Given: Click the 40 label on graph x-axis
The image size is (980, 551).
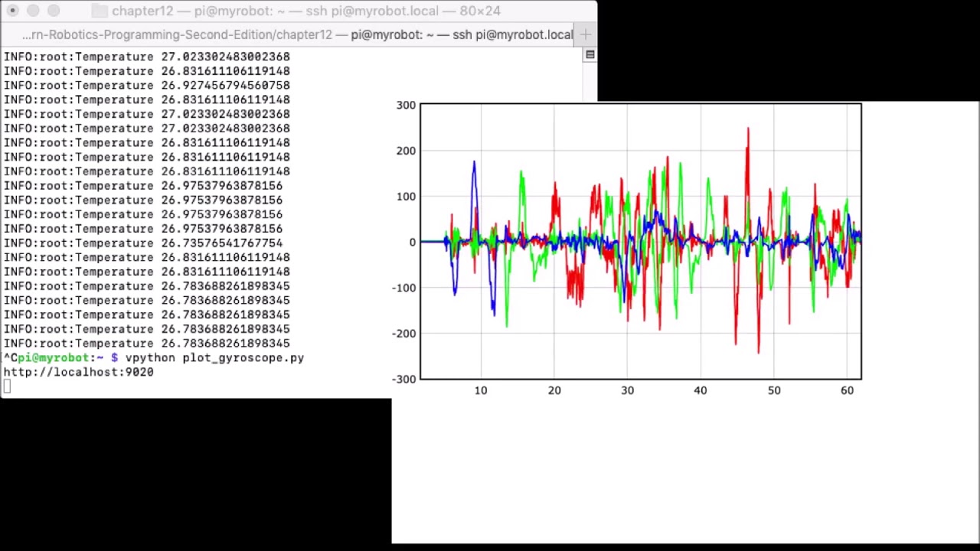Looking at the screenshot, I should (x=701, y=390).
